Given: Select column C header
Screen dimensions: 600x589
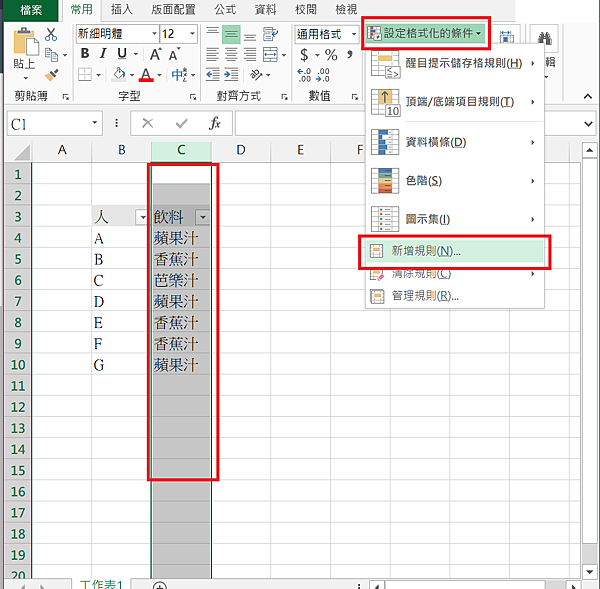Looking at the screenshot, I should tap(181, 150).
